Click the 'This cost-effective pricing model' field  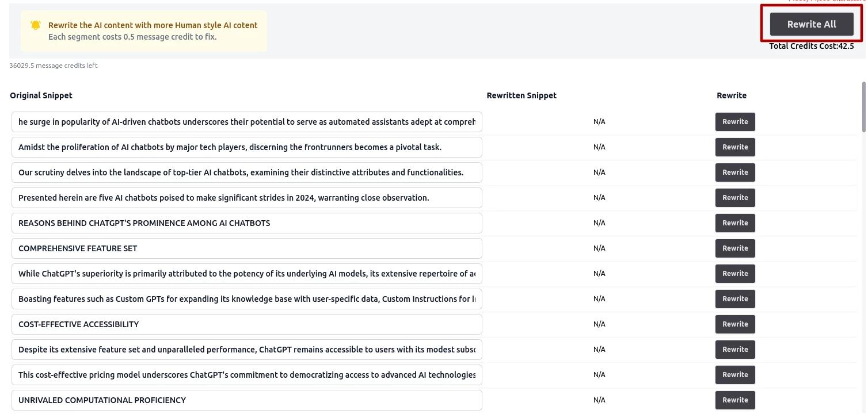[247, 375]
